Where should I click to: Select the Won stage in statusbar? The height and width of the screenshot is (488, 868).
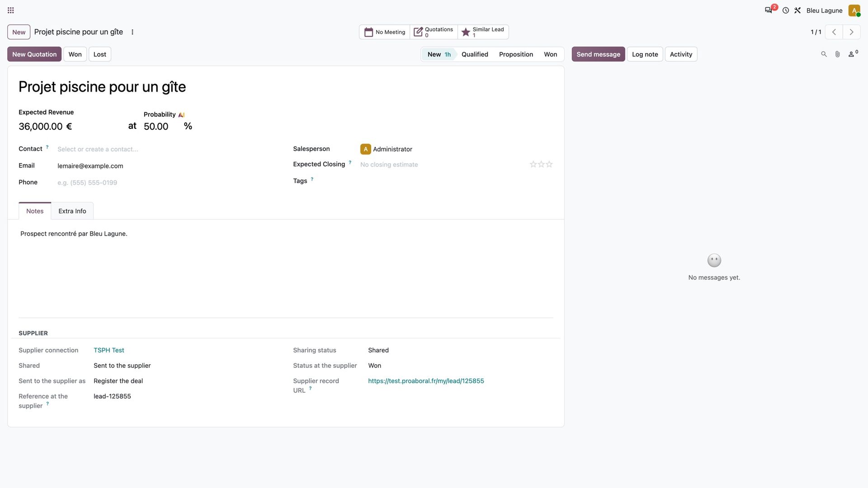tap(550, 54)
